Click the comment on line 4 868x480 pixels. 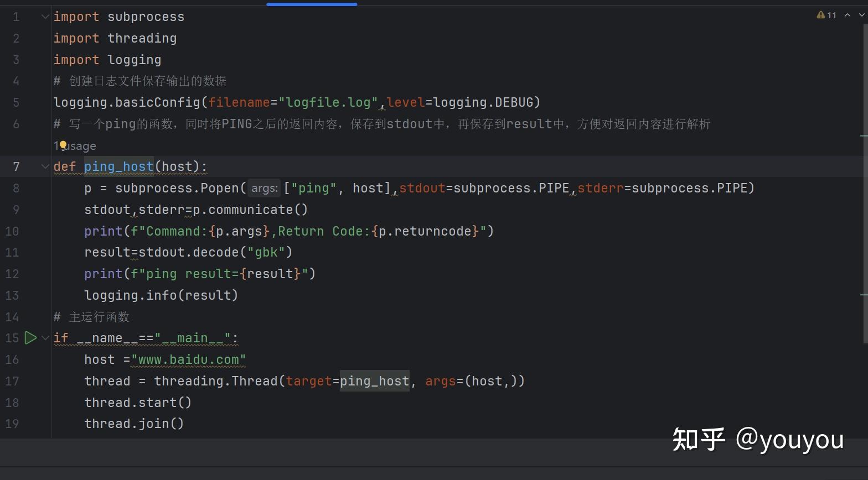[140, 81]
